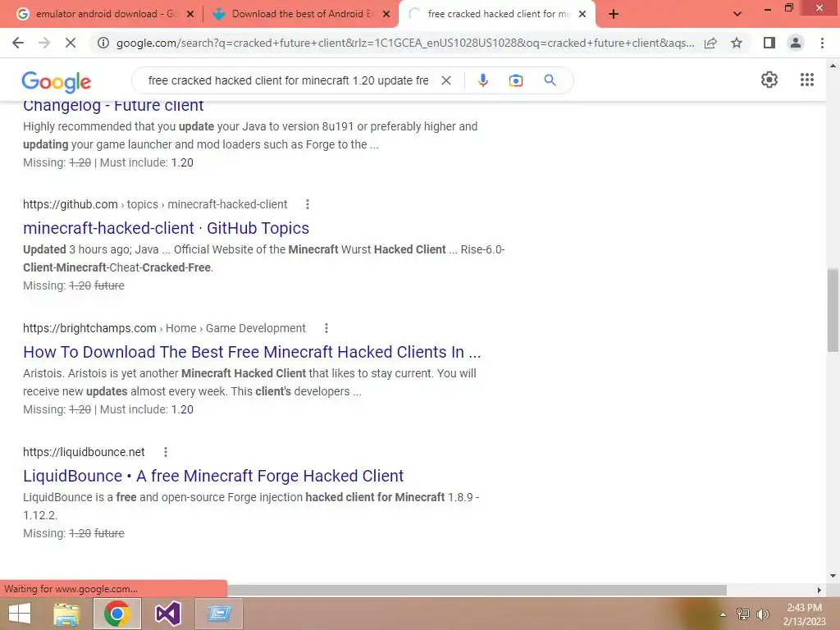The width and height of the screenshot is (840, 630).
Task: Click the https://brightchamps.com breadcrumb URL text
Action: 89,328
